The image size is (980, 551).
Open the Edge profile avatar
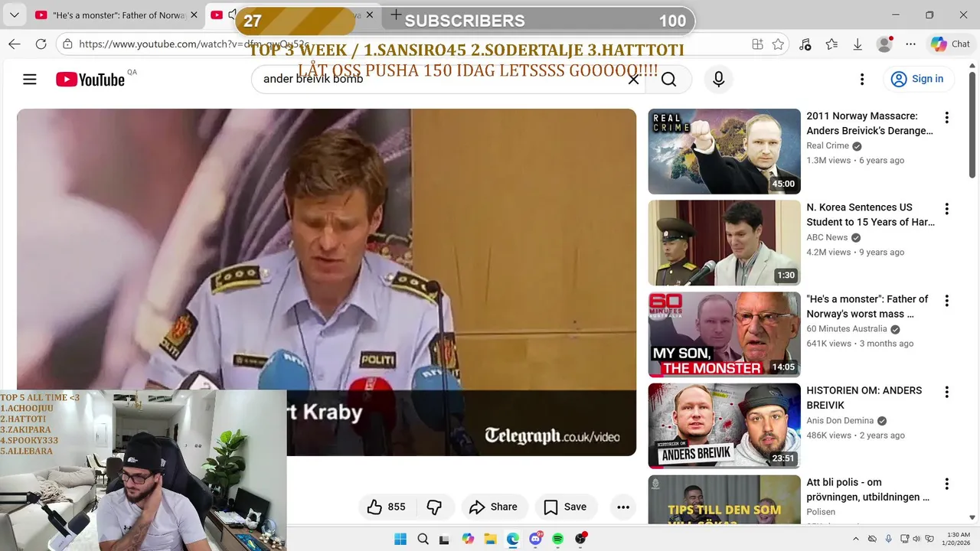coord(885,44)
